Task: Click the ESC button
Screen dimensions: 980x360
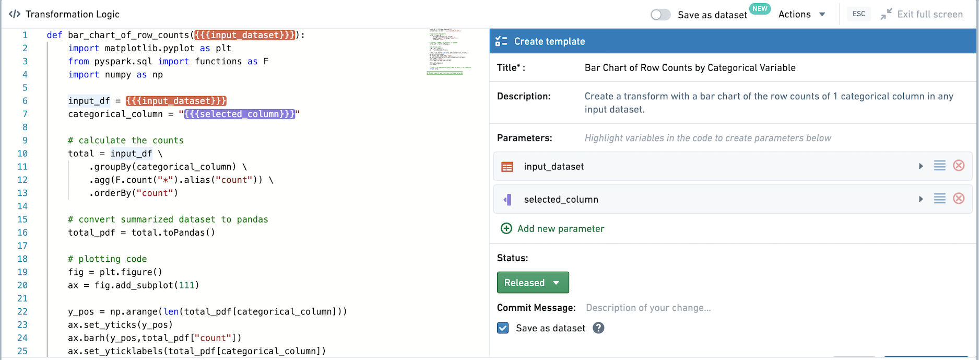Action: coord(858,14)
